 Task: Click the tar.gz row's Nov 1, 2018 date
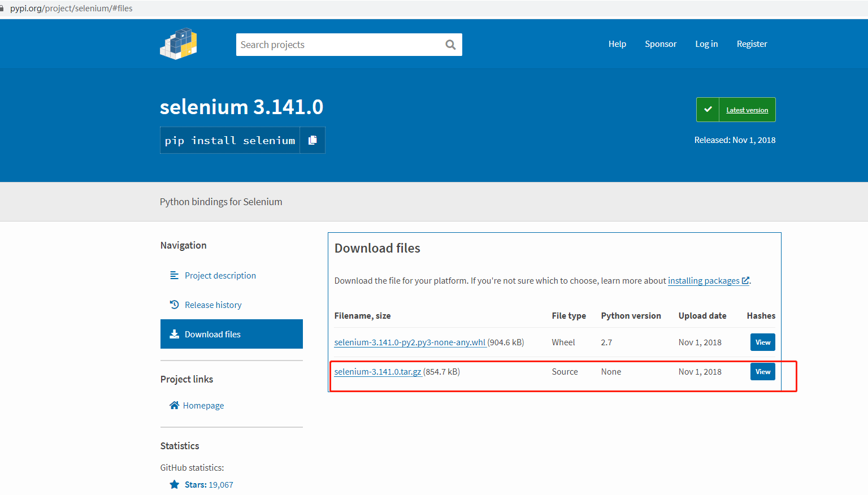point(700,372)
